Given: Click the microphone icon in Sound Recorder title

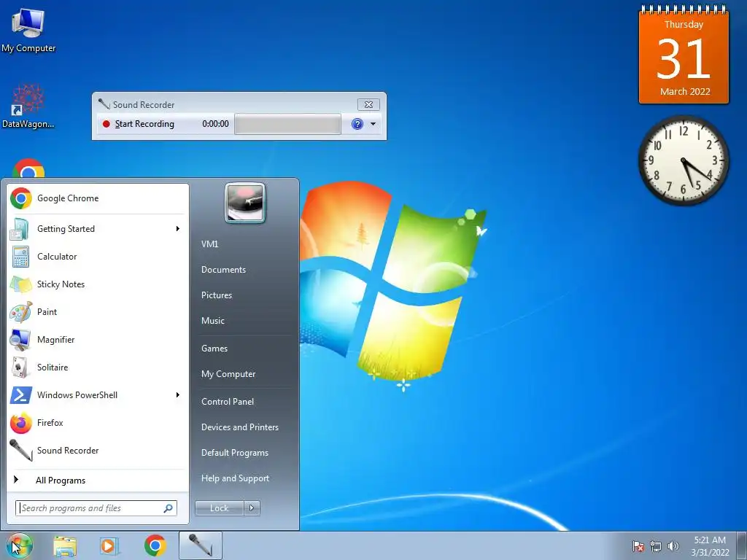Looking at the screenshot, I should 104,104.
